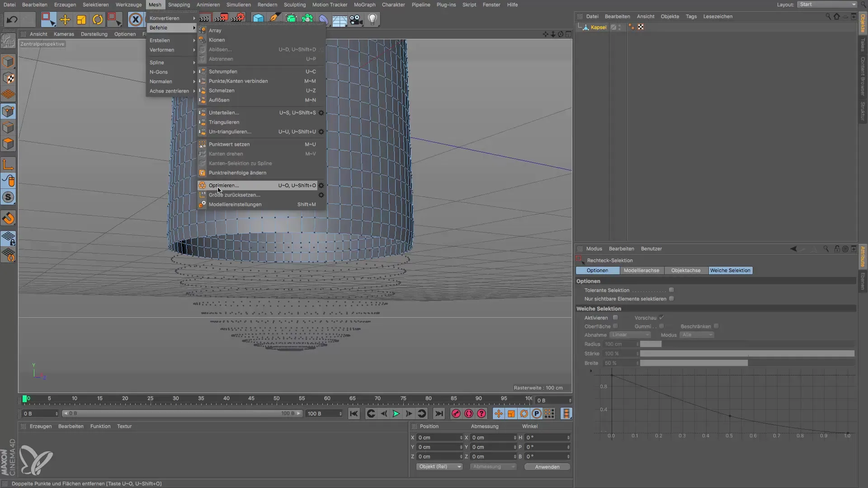
Task: Click the S snapping icon
Action: [8, 197]
